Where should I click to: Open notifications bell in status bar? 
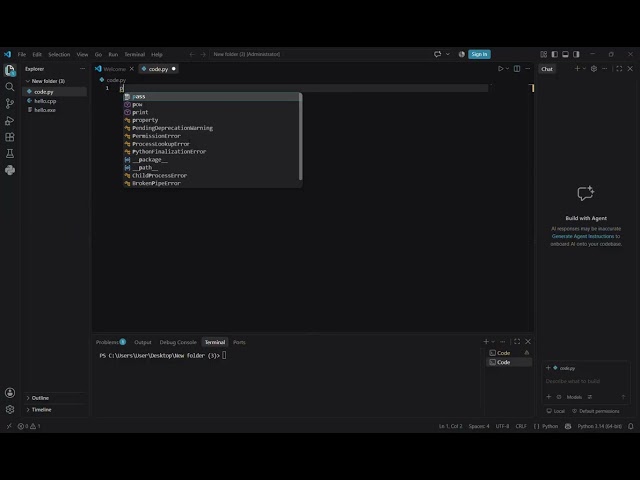tap(631, 426)
